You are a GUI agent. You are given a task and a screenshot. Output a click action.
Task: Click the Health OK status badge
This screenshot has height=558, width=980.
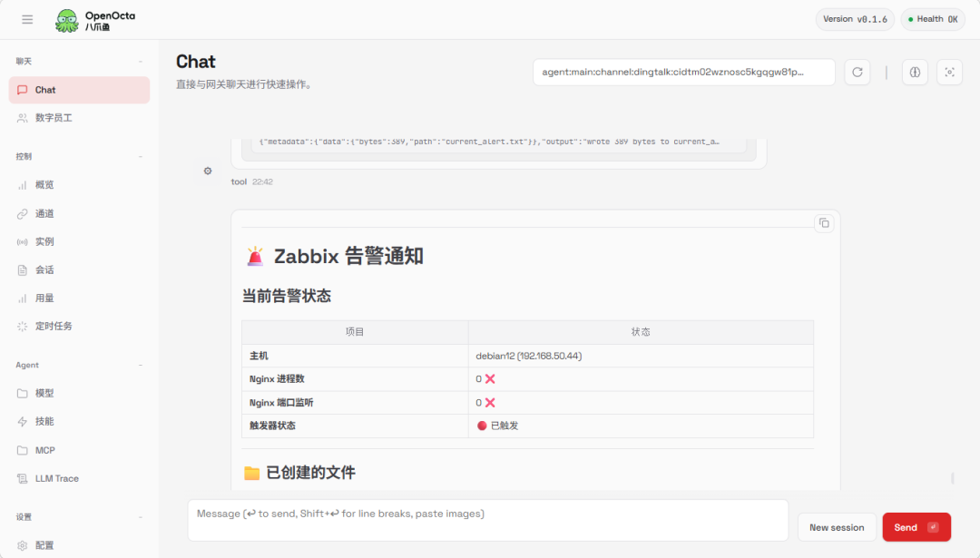point(933,19)
